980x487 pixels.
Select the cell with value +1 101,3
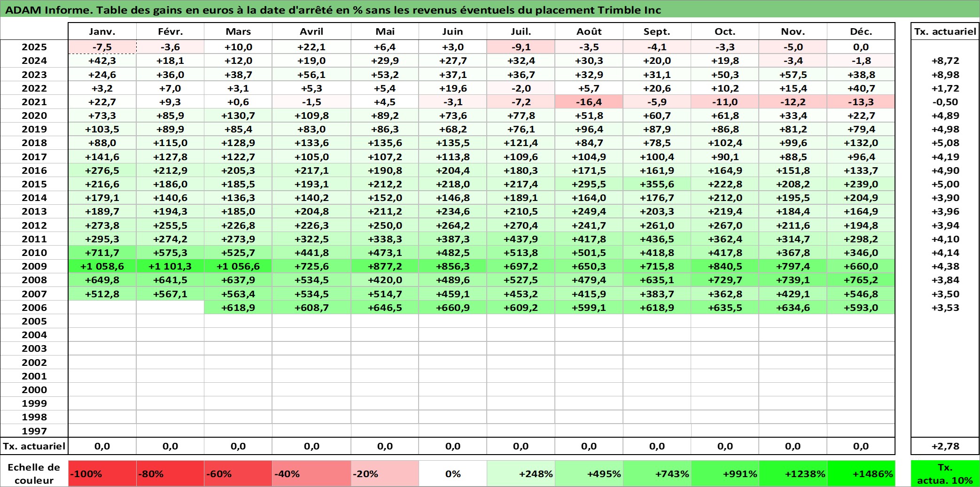click(x=170, y=266)
